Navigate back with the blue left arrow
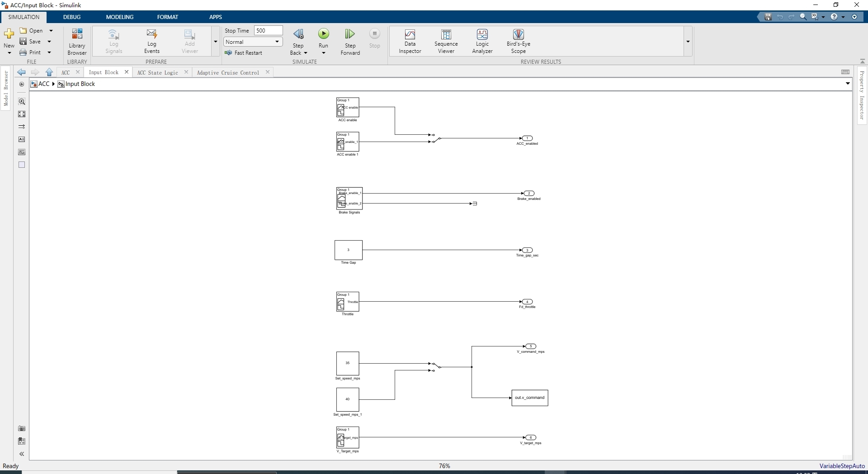868x474 pixels. coord(21,72)
